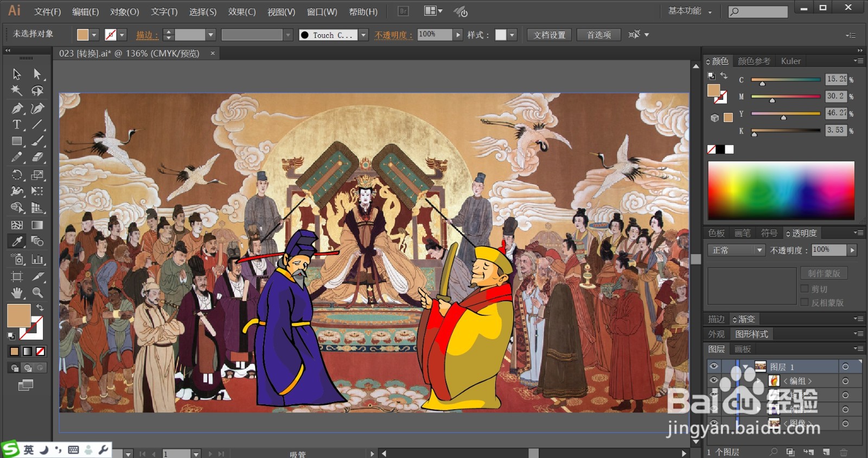Click the 不透明度 link in control bar
Screen dimensions: 868x458
393,35
